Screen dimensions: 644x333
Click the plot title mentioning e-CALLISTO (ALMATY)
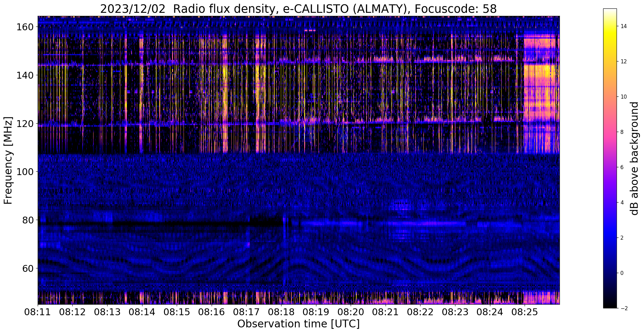(298, 9)
